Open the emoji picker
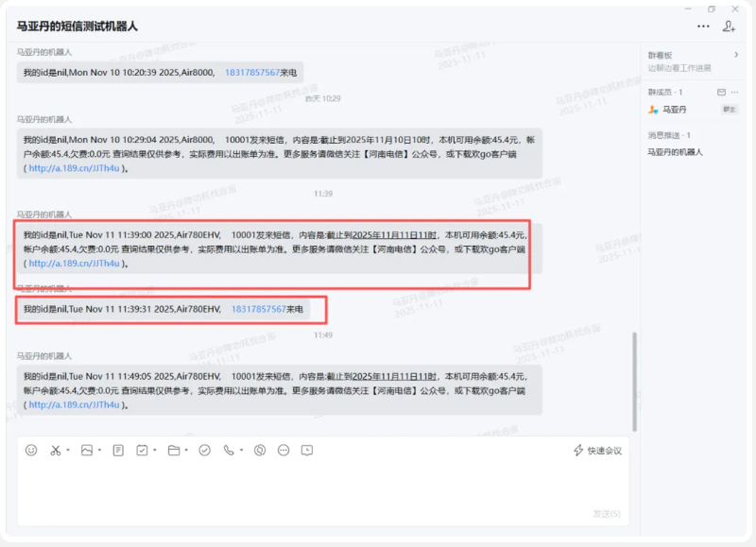 31,450
